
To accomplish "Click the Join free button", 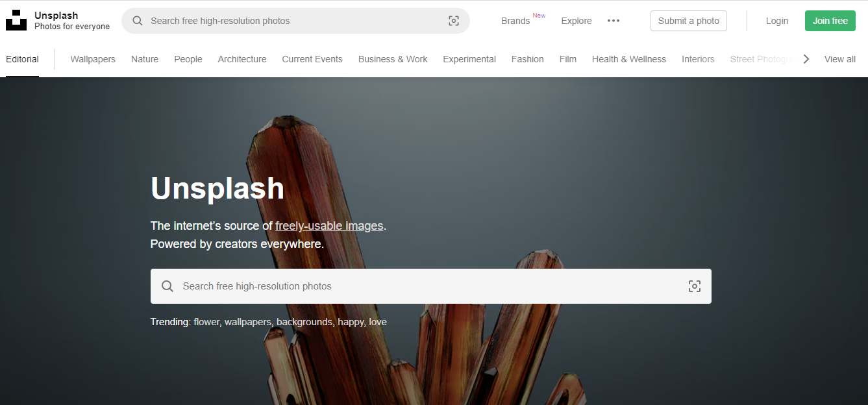I will [x=830, y=21].
